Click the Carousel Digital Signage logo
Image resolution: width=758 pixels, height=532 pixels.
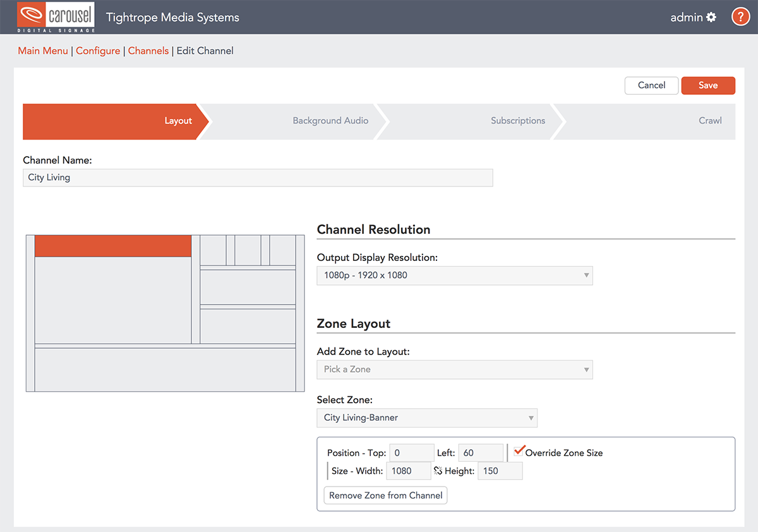[x=56, y=17]
